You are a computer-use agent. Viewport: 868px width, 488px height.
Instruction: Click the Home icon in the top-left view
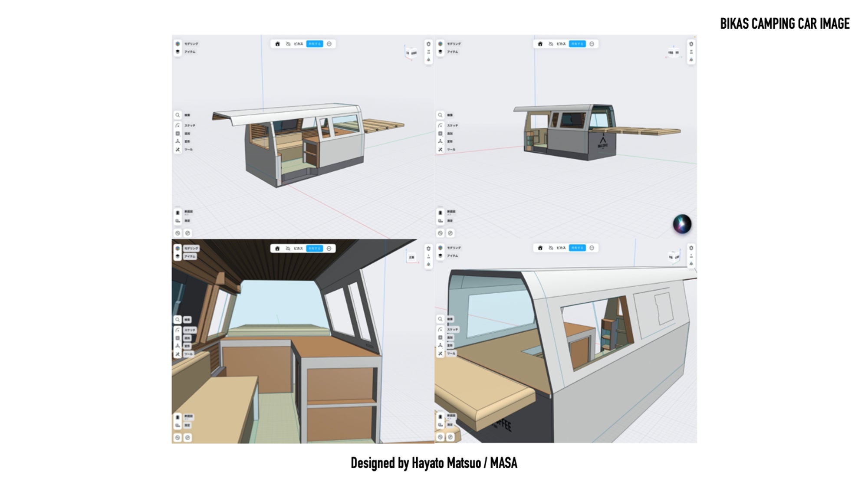pos(277,44)
